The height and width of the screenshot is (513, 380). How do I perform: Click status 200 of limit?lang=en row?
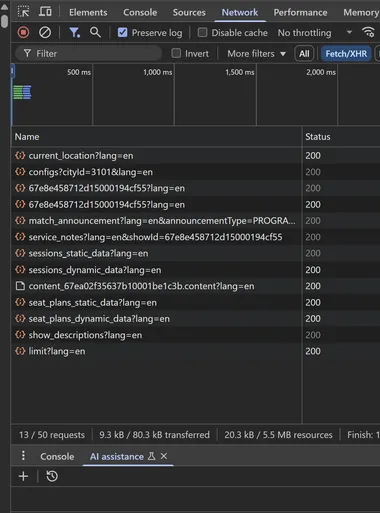tap(313, 351)
